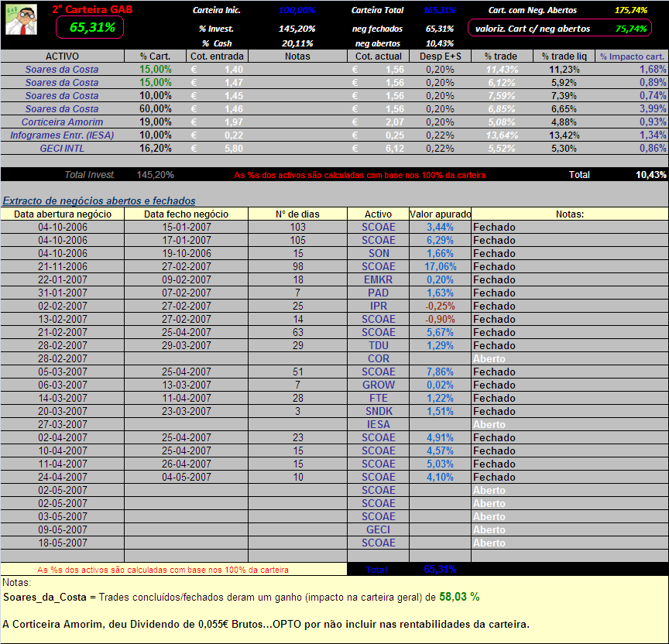Select the COR asset cell
669x644 pixels.
tap(379, 358)
